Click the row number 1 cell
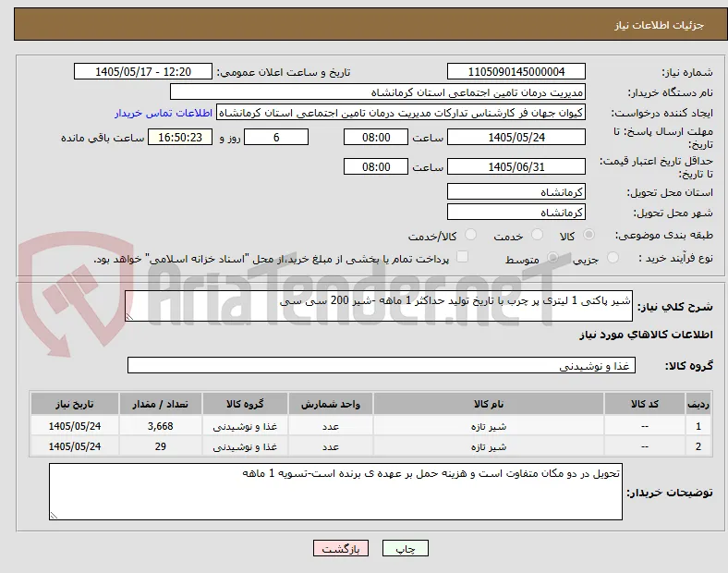728x573 pixels. [x=698, y=426]
